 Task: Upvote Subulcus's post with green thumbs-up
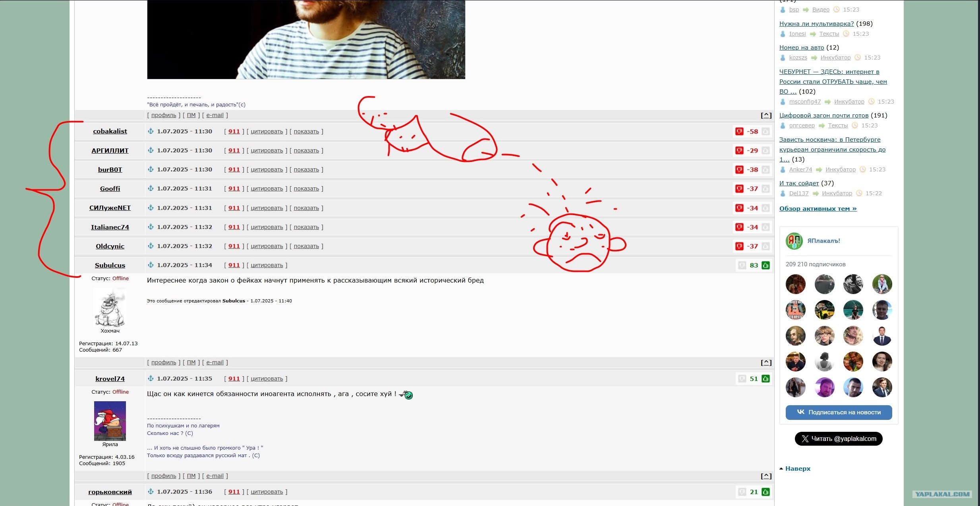[765, 266]
